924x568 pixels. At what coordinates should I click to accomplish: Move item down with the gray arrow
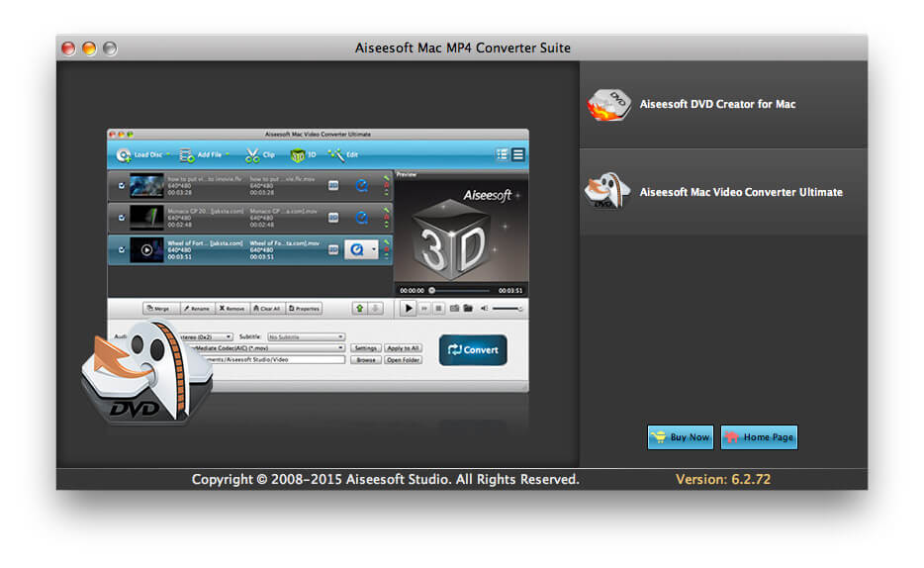375,308
